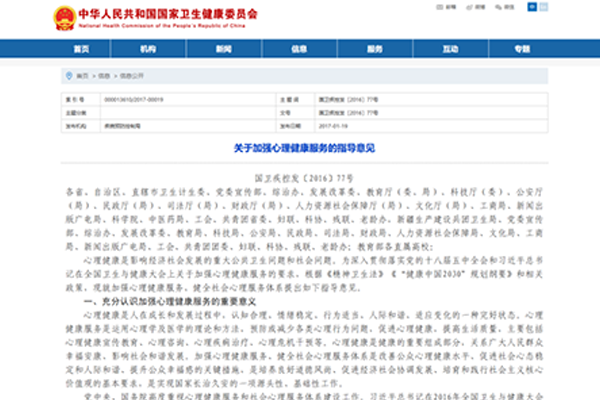Click 信息 in the breadcrumb trail

tap(104, 76)
